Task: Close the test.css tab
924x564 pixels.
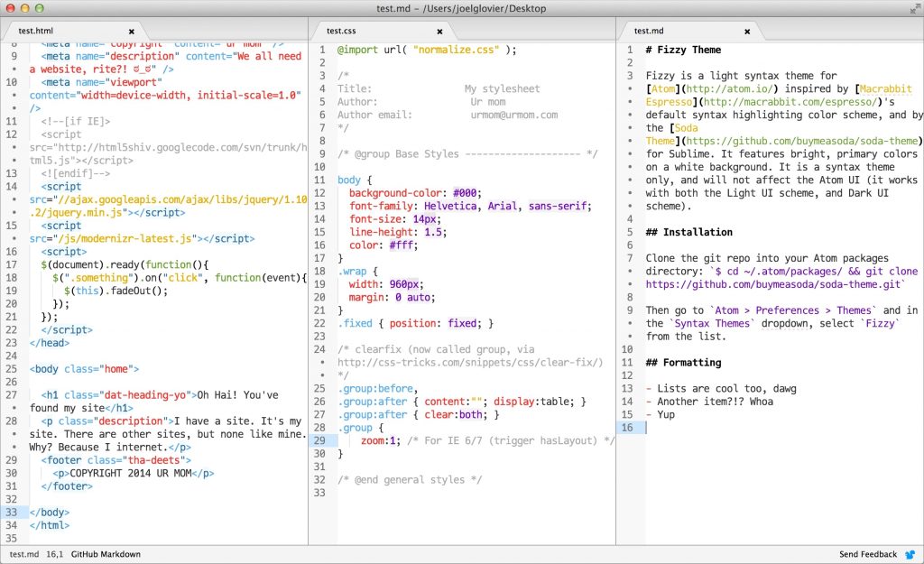Action: click(x=439, y=31)
